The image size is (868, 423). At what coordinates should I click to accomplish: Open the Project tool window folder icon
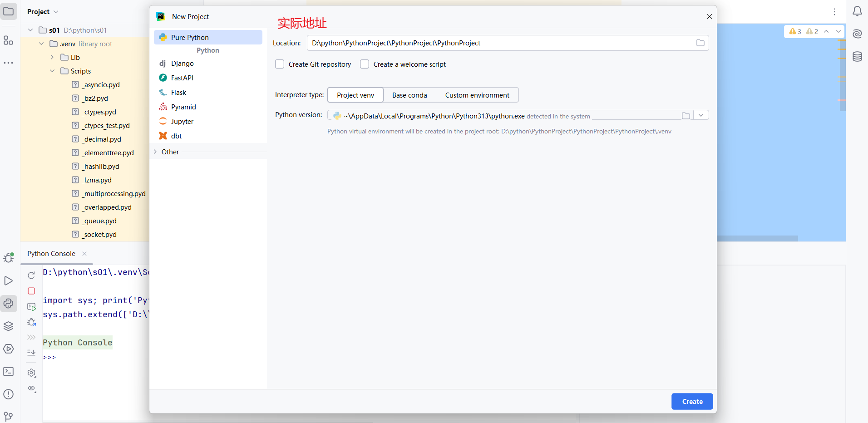(9, 11)
